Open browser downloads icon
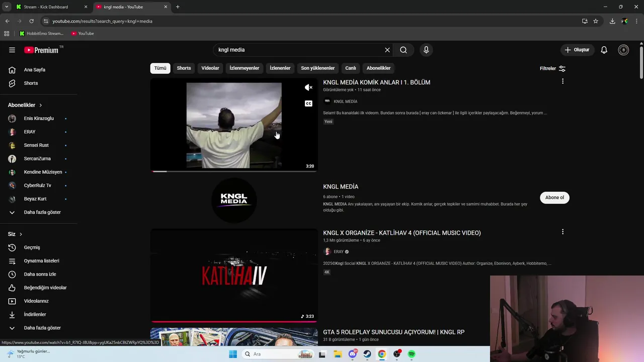 click(x=612, y=21)
